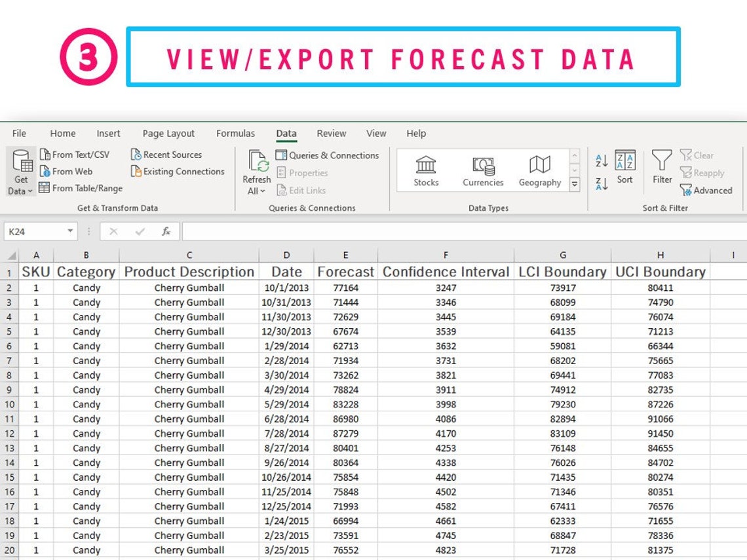The width and height of the screenshot is (747, 560).
Task: Open the Filter tool
Action: [x=662, y=169]
